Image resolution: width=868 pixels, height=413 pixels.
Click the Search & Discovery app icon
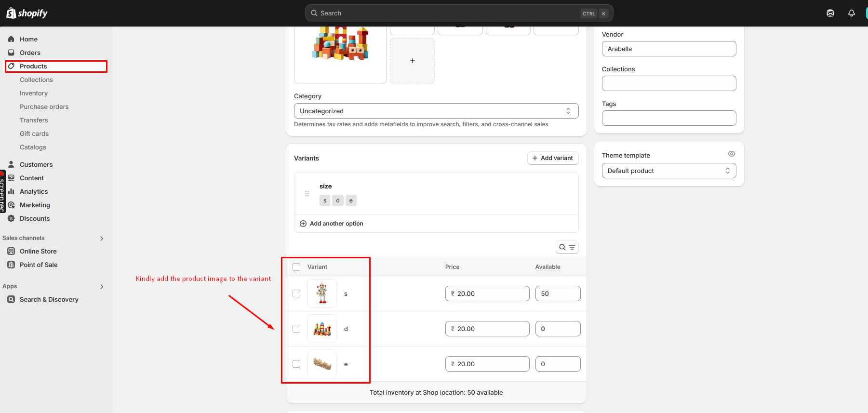11,299
